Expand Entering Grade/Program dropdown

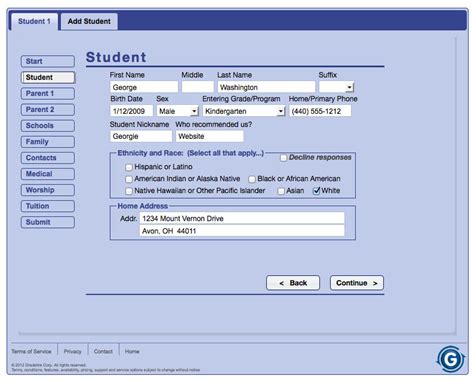pos(244,111)
